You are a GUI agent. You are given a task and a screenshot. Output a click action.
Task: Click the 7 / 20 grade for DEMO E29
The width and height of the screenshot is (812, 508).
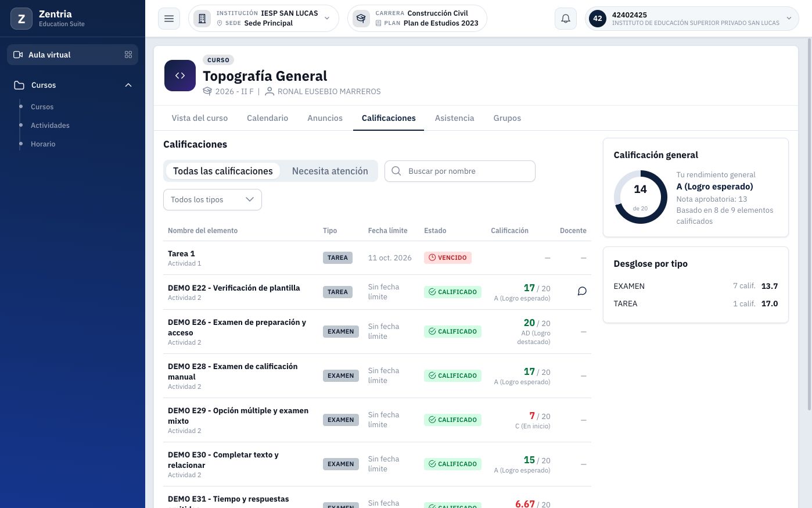(x=540, y=416)
